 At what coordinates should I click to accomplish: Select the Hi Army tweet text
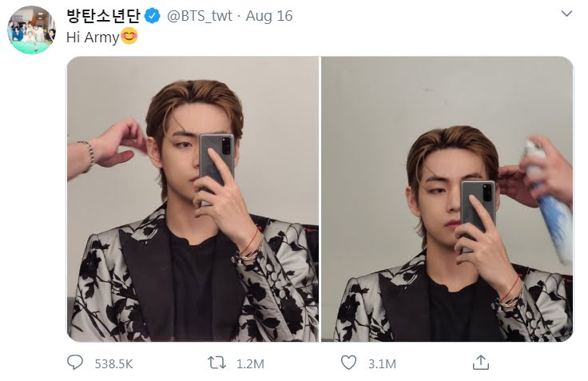pyautogui.click(x=93, y=38)
